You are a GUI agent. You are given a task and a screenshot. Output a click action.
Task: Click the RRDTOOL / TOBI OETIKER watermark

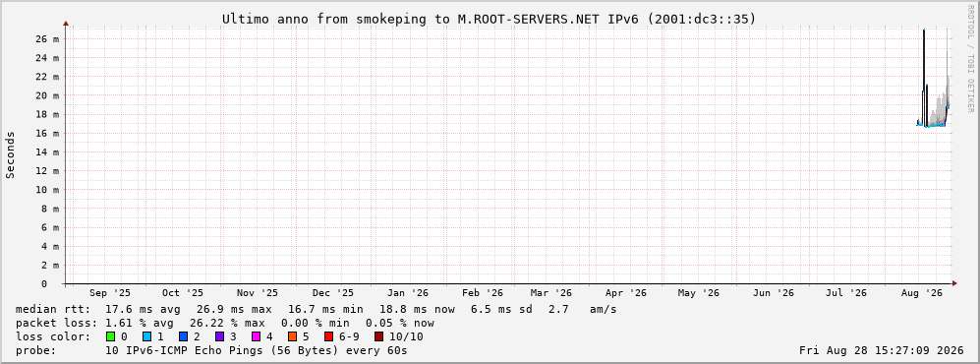coord(970,58)
